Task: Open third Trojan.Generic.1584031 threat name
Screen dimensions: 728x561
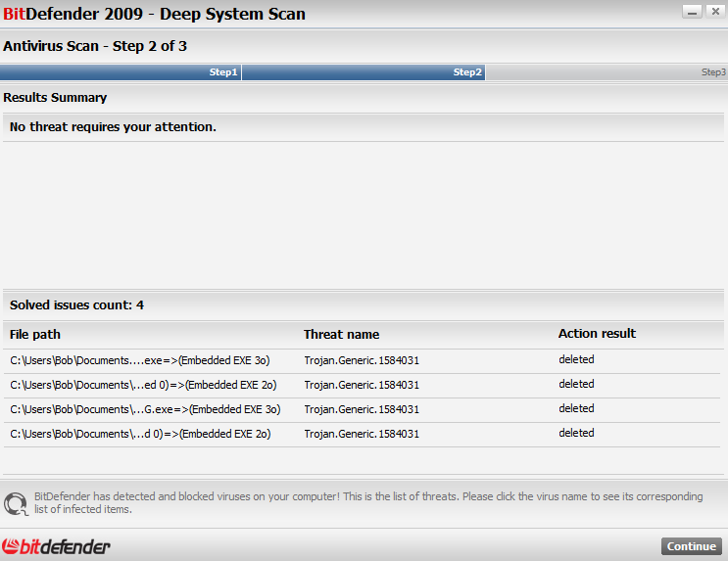Action: [x=362, y=409]
